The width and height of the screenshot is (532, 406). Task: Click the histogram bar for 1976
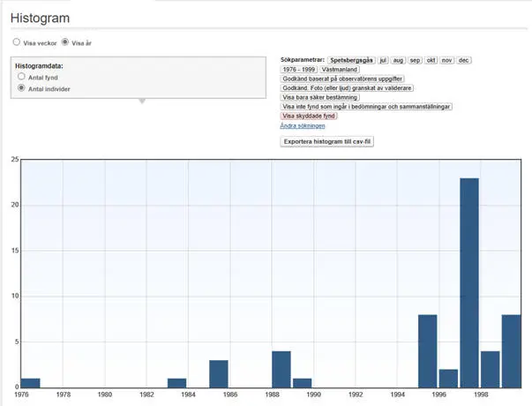pyautogui.click(x=30, y=382)
